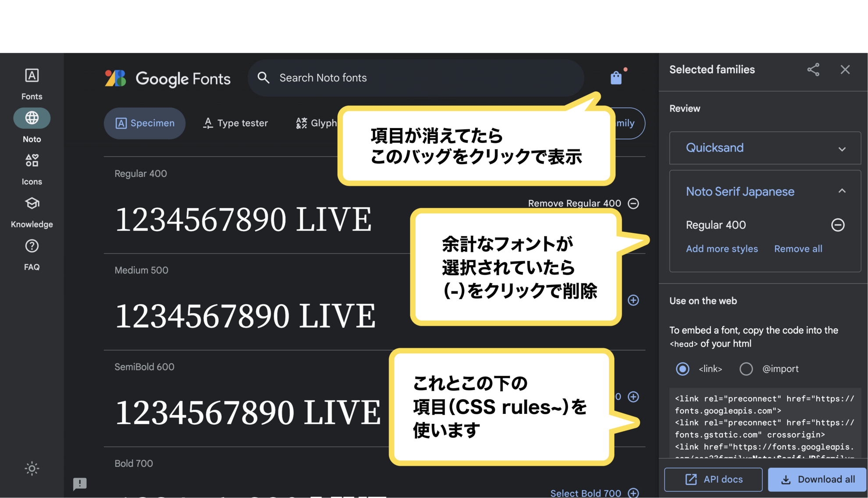Add SemiBold 600 style with plus icon
This screenshot has width=868, height=498.
tap(633, 397)
